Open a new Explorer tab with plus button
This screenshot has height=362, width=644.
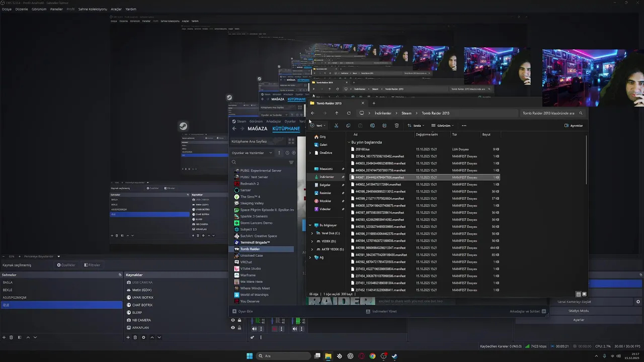click(373, 103)
